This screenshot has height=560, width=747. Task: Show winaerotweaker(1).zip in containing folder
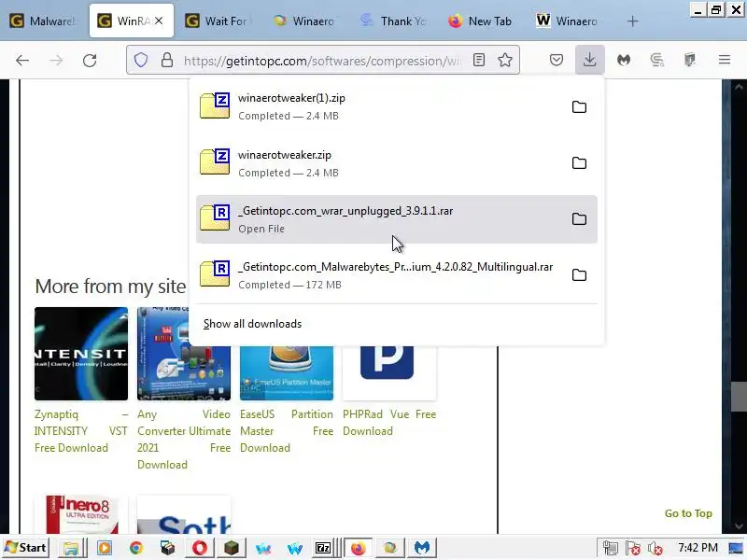pyautogui.click(x=579, y=106)
